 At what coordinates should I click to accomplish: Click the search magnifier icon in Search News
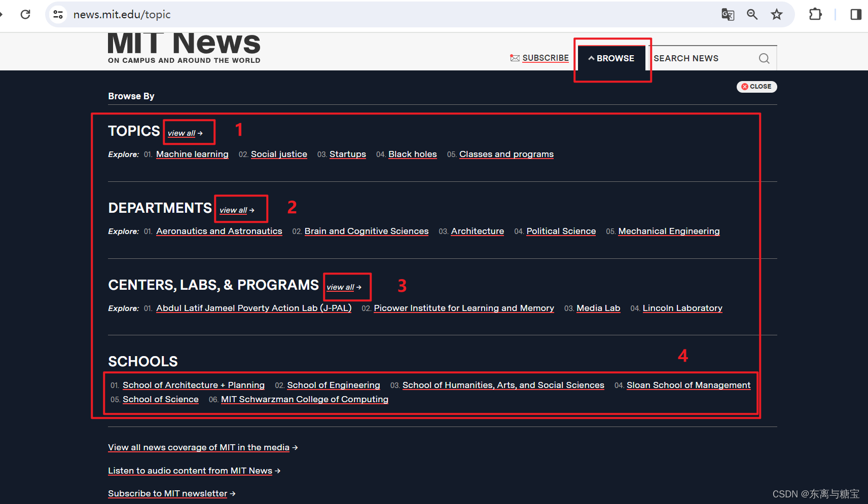764,58
